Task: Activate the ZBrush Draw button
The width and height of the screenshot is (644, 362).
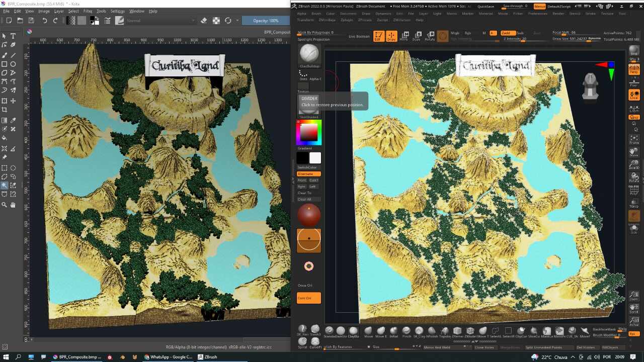Action: tap(391, 36)
